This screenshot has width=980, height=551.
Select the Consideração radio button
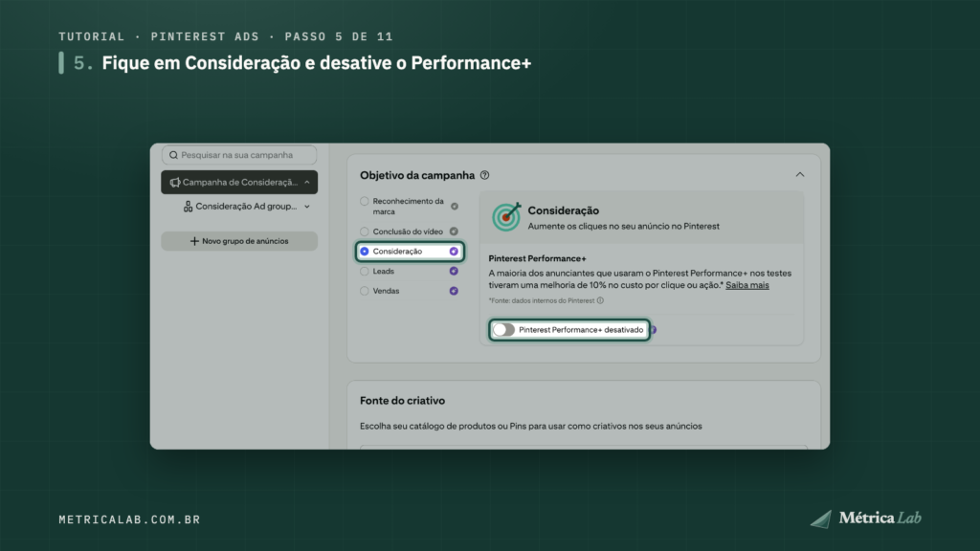[x=365, y=252]
